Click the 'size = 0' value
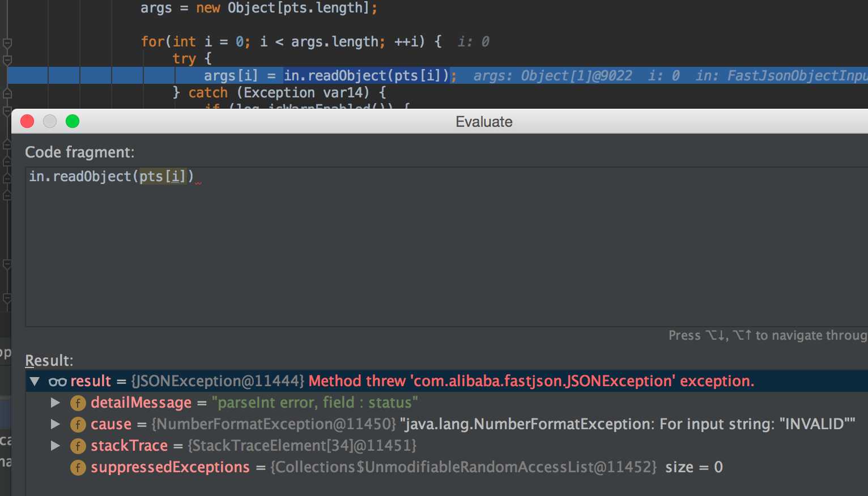Screen dimensions: 868x496 [x=694, y=467]
